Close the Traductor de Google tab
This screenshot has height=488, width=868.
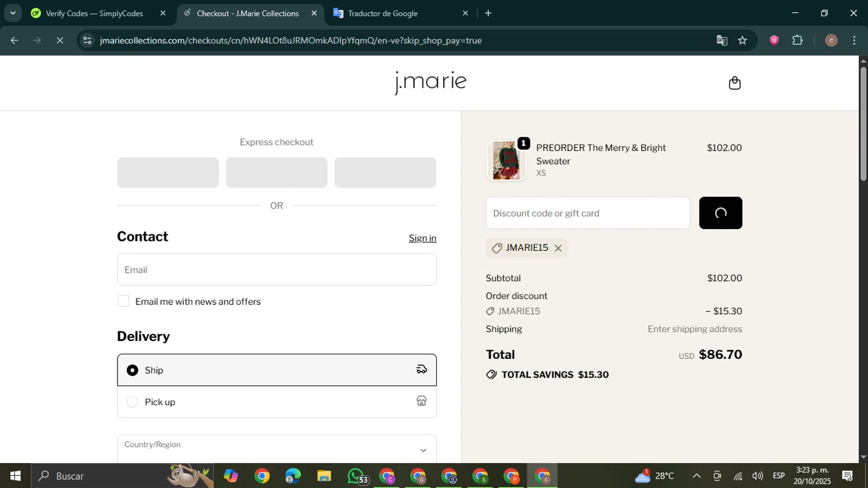(x=465, y=13)
